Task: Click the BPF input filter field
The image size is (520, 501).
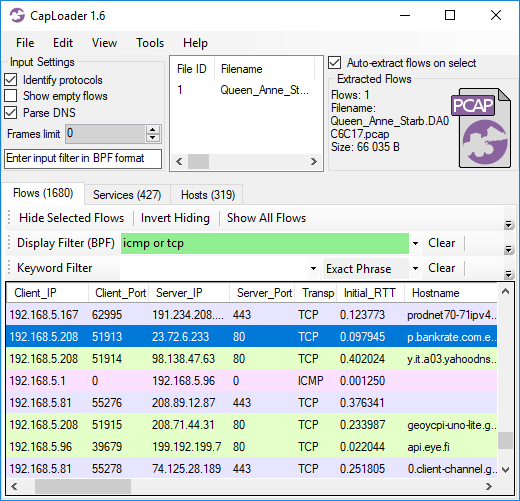Action: tap(83, 158)
